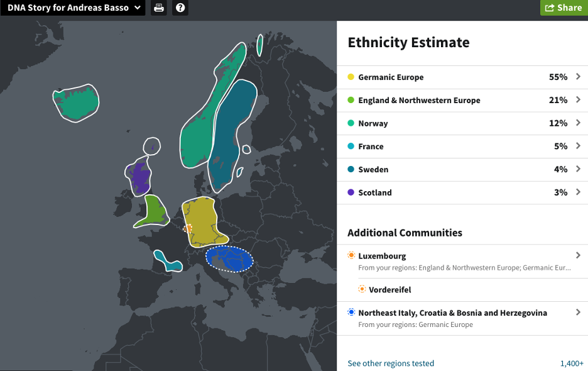
Task: Select the Norway label
Action: [x=373, y=123]
